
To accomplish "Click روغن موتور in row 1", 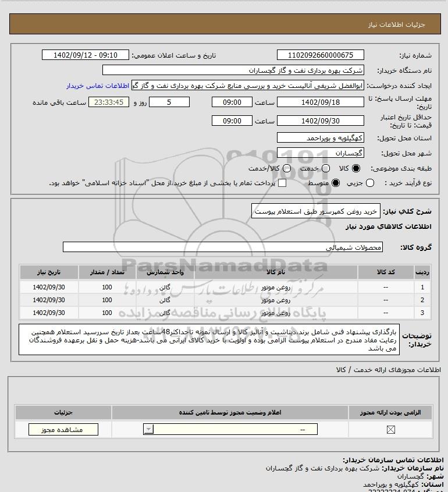I will pos(276,287).
